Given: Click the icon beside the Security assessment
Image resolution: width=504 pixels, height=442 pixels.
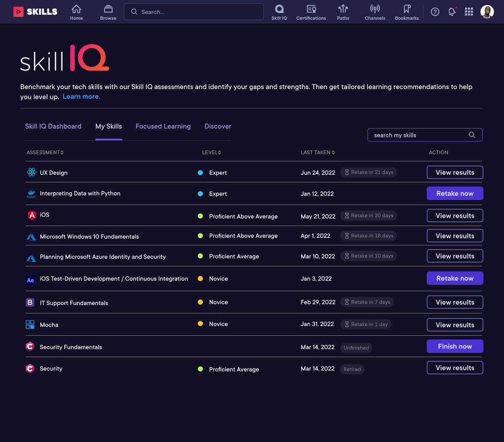Looking at the screenshot, I should pyautogui.click(x=30, y=368).
